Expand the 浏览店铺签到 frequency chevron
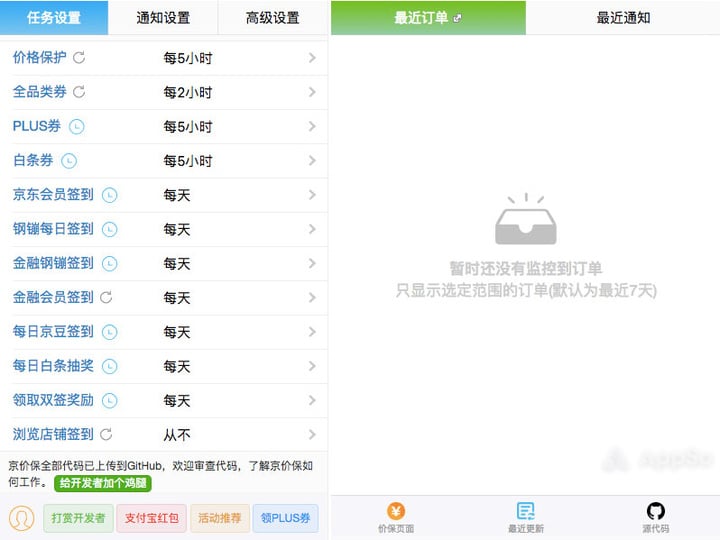Viewport: 720px width, 540px height. pos(312,434)
